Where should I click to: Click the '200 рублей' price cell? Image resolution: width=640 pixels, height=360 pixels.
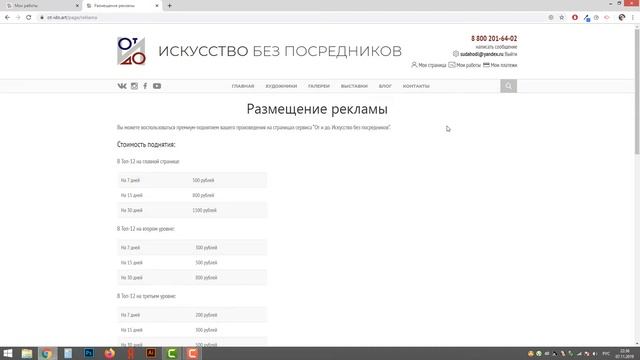pos(206,315)
